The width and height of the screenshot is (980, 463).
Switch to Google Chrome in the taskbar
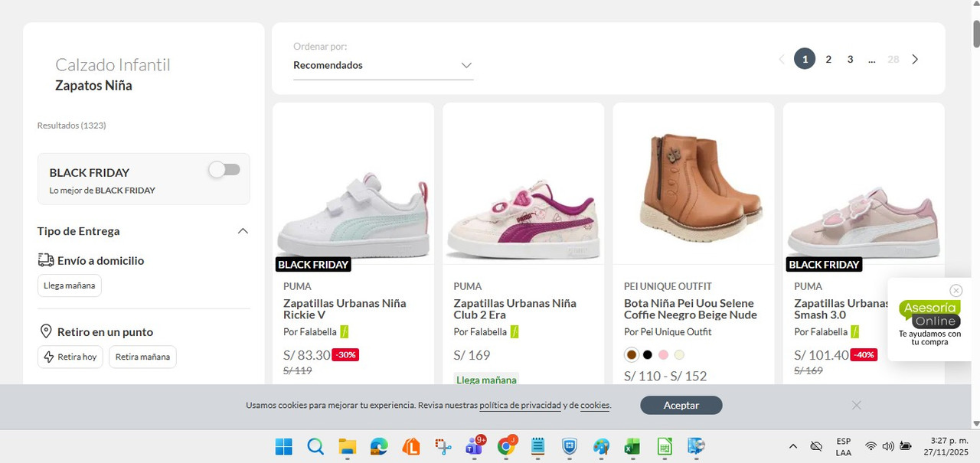pos(506,446)
